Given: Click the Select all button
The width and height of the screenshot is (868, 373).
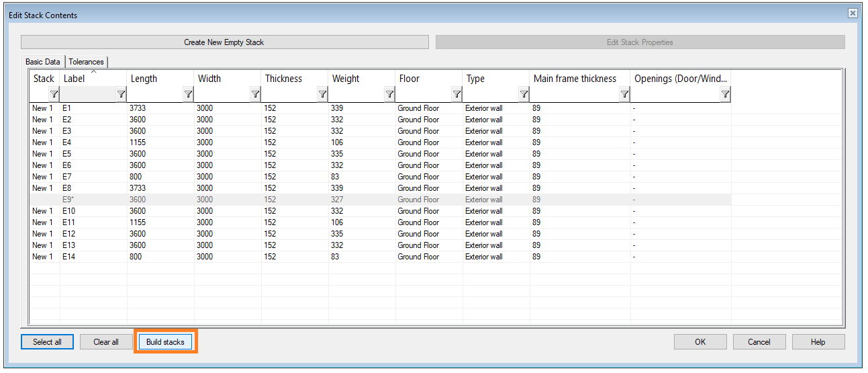Looking at the screenshot, I should [x=47, y=342].
